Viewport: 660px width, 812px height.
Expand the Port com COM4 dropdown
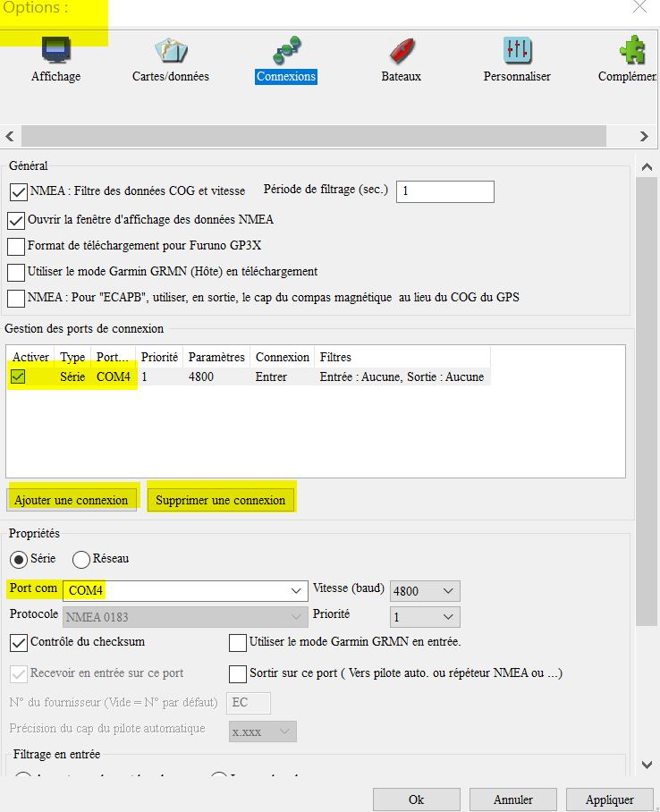(x=297, y=591)
